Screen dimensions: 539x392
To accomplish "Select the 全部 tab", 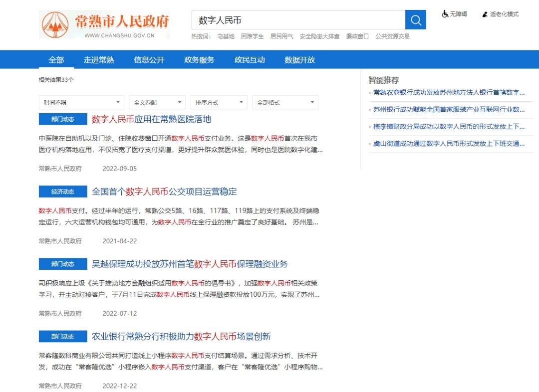I will [56, 60].
